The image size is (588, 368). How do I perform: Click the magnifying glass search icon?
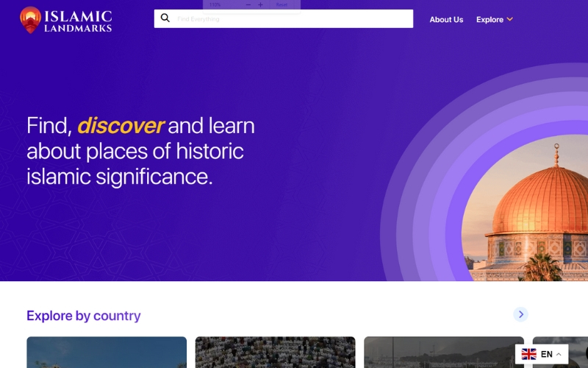coord(165,18)
